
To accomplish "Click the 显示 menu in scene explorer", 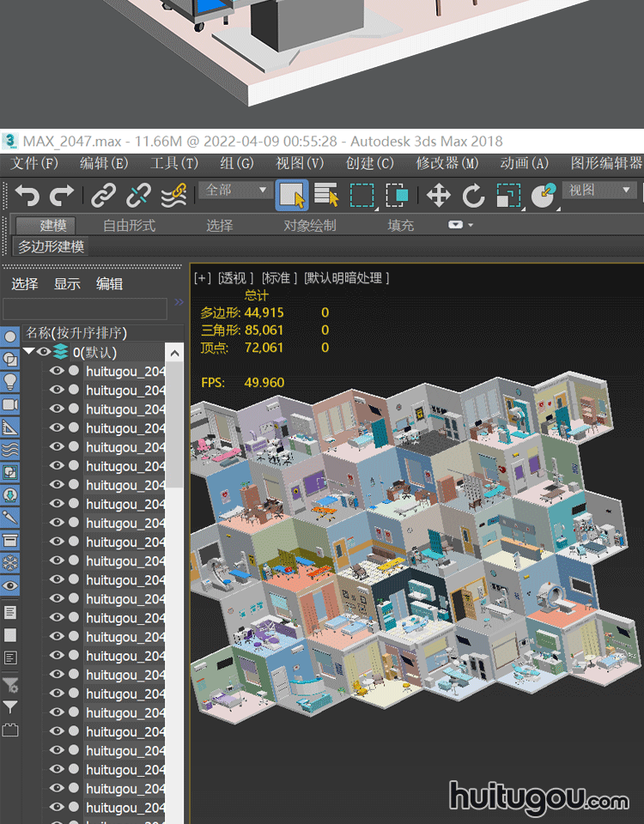I will 67,284.
